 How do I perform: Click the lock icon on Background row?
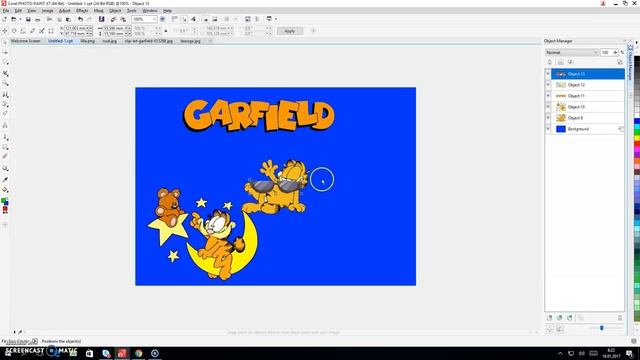(x=620, y=129)
